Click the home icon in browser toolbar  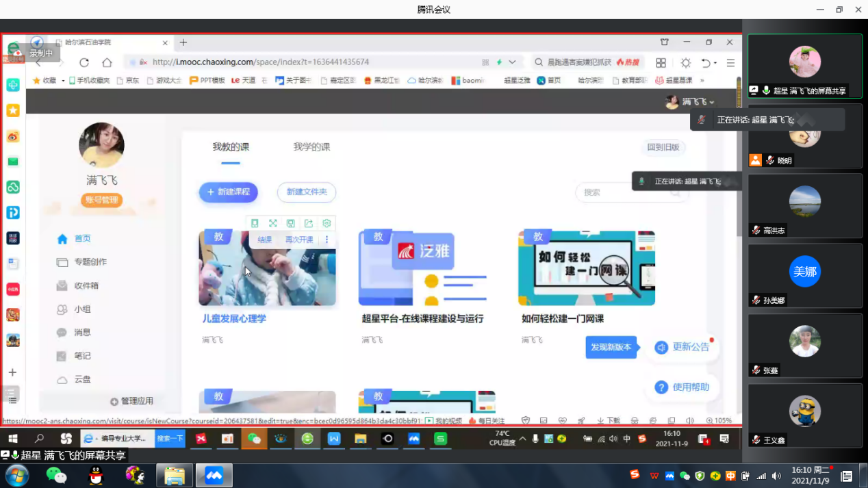[x=107, y=62]
